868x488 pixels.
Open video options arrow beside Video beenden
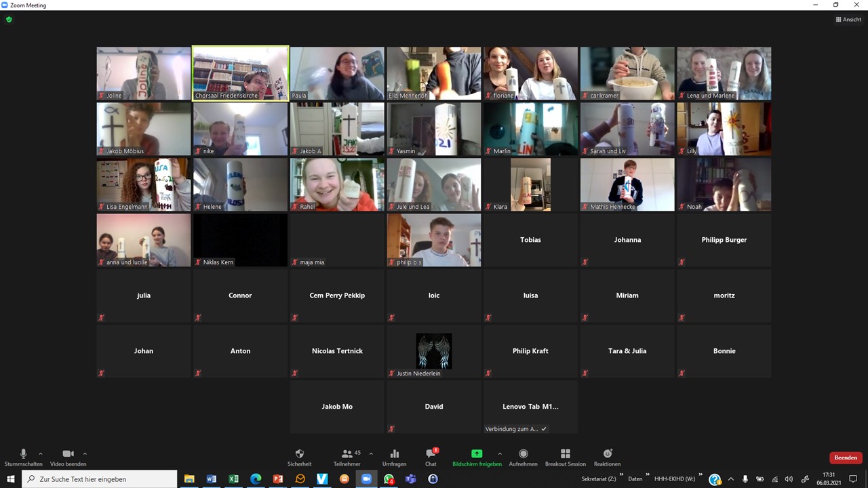click(85, 453)
